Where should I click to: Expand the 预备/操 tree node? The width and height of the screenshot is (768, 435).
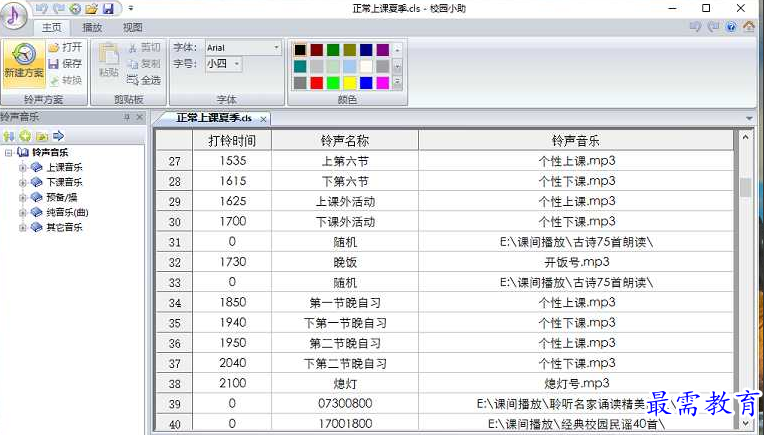(23, 198)
